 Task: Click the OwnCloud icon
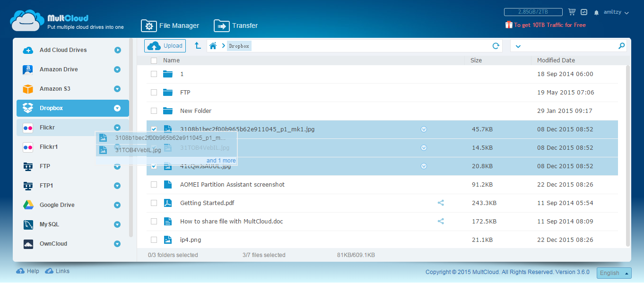[x=28, y=244]
